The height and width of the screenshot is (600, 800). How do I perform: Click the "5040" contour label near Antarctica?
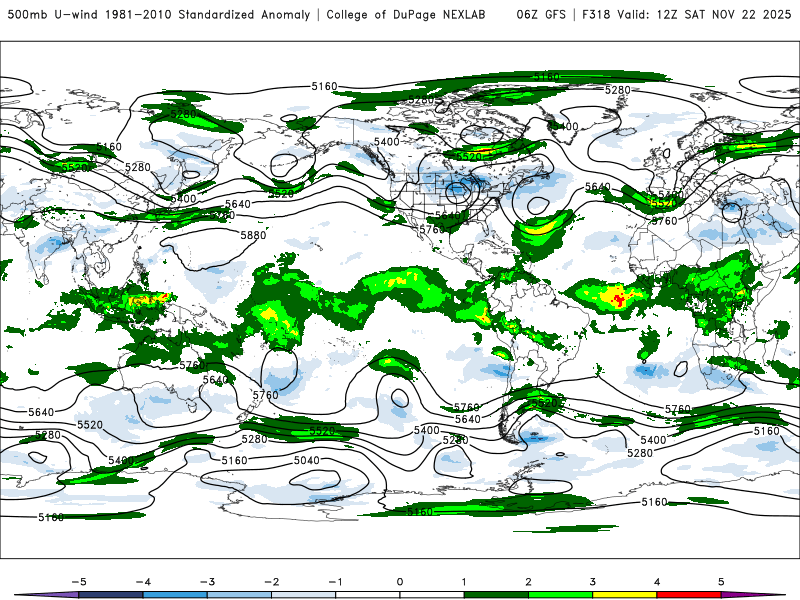(307, 460)
